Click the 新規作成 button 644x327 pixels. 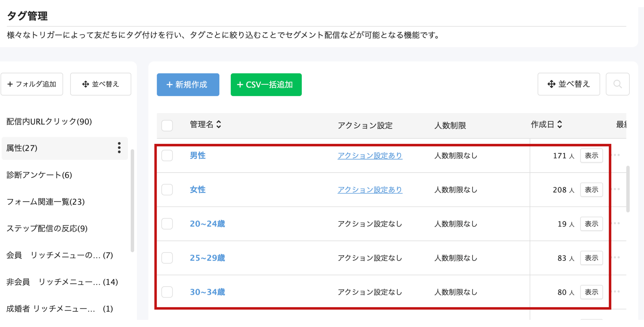(x=188, y=85)
